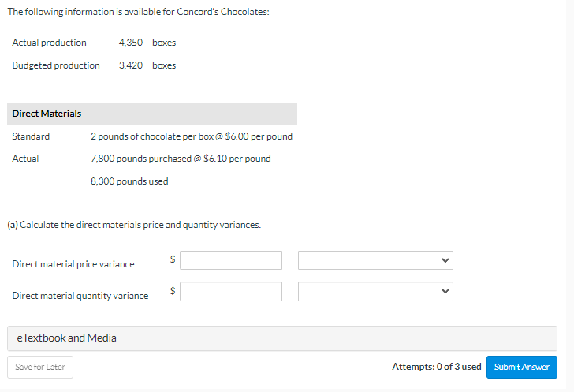Click the 'Standard' row label
This screenshot has height=392, width=574.
click(x=31, y=136)
